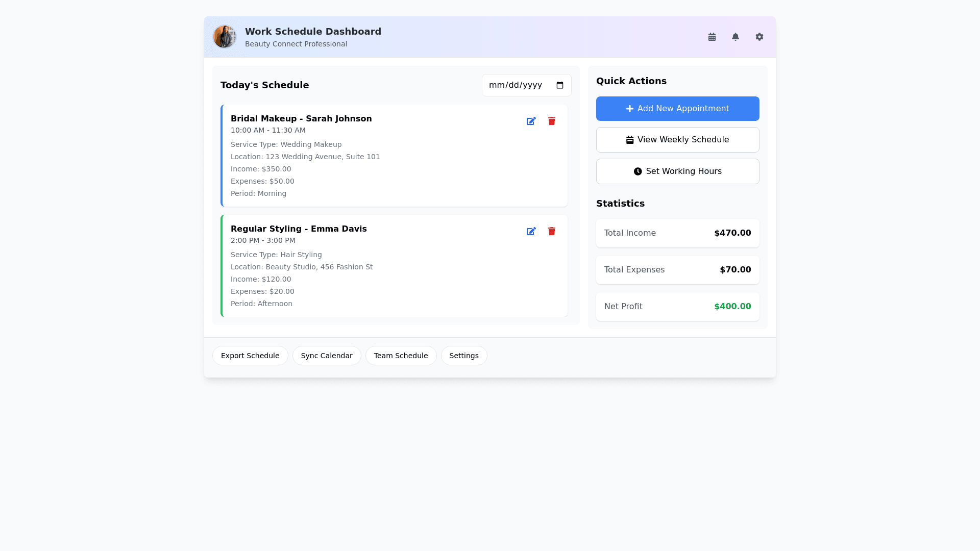Edit the Regular Styling appointment
This screenshot has height=551, width=980.
pyautogui.click(x=531, y=231)
